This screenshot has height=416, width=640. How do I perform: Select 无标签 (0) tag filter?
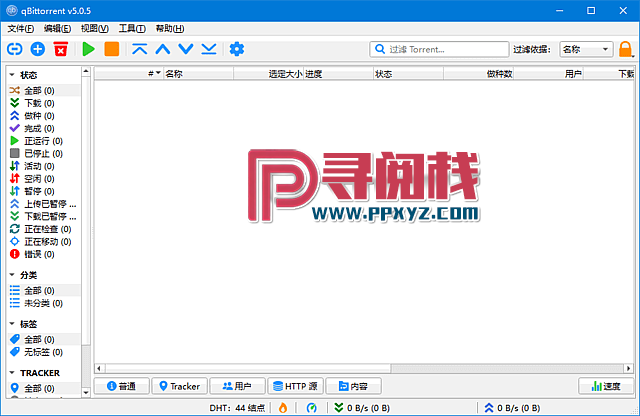(44, 352)
